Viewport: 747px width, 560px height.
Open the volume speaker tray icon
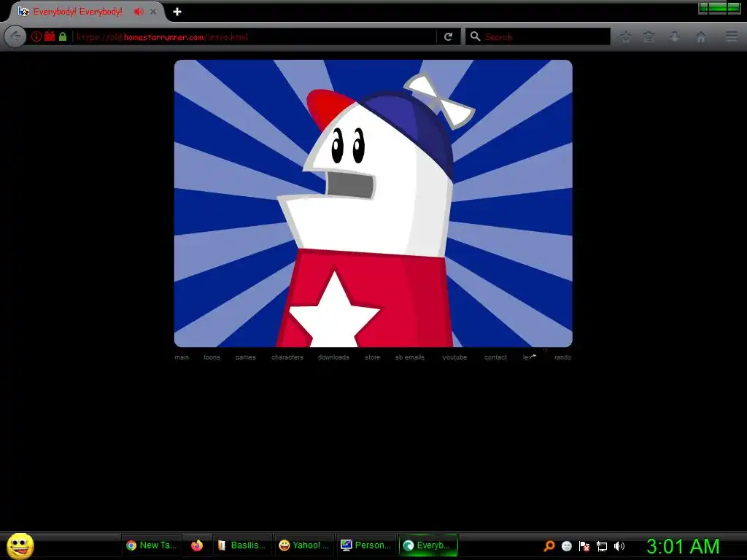click(619, 546)
